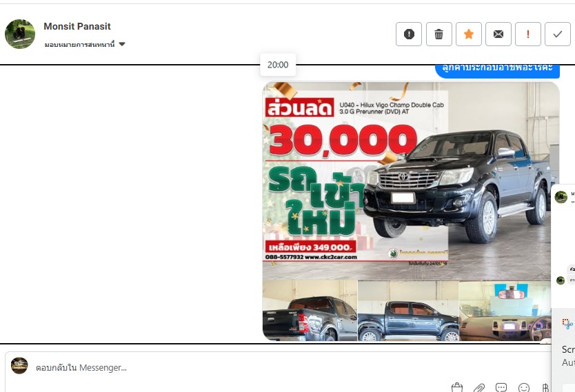Mark conversation unread with envelope icon
This screenshot has width=575, height=392.
[498, 34]
